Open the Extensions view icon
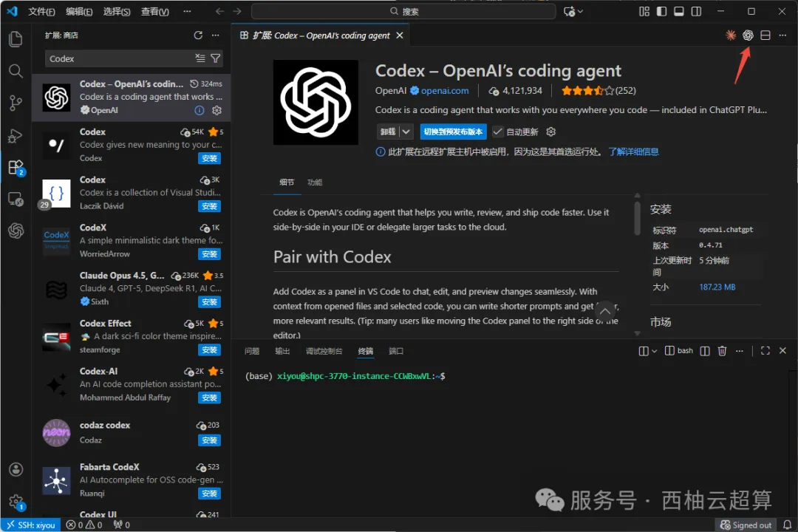 16,167
